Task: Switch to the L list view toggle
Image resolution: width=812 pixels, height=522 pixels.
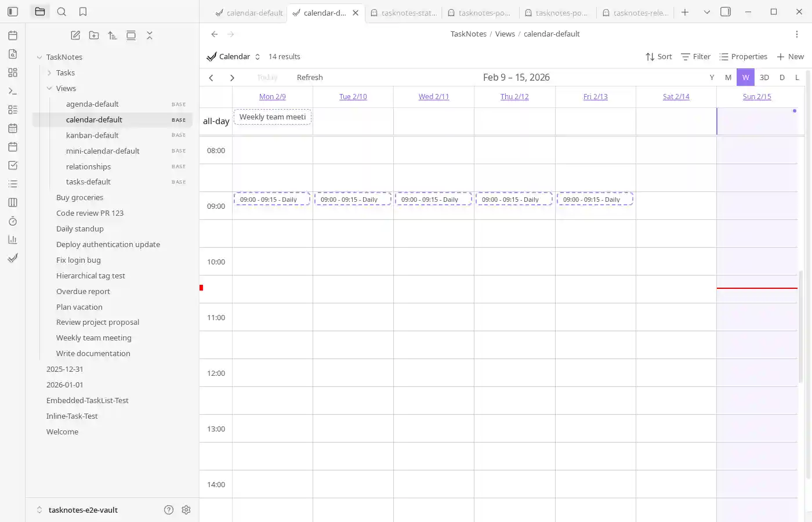Action: 797,77
